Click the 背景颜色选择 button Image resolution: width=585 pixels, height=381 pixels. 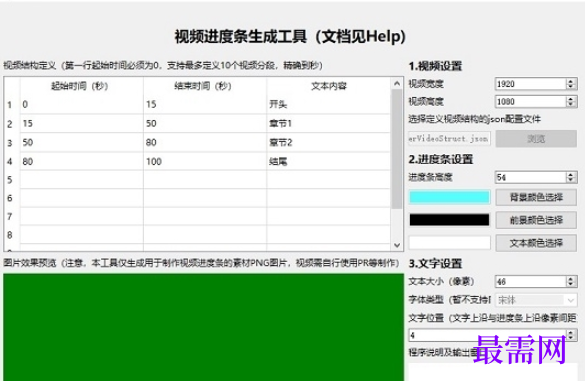pos(536,197)
